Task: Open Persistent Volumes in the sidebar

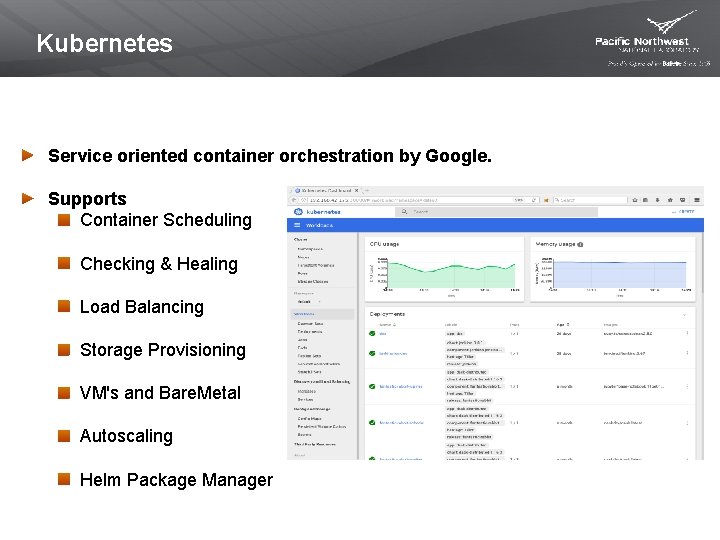Action: tap(316, 265)
